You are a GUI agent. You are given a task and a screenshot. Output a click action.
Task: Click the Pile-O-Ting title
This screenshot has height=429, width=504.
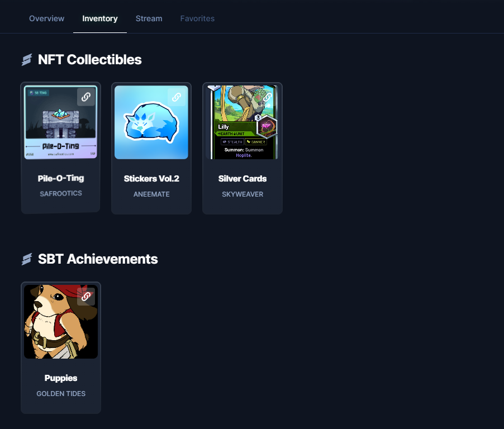[x=61, y=178]
